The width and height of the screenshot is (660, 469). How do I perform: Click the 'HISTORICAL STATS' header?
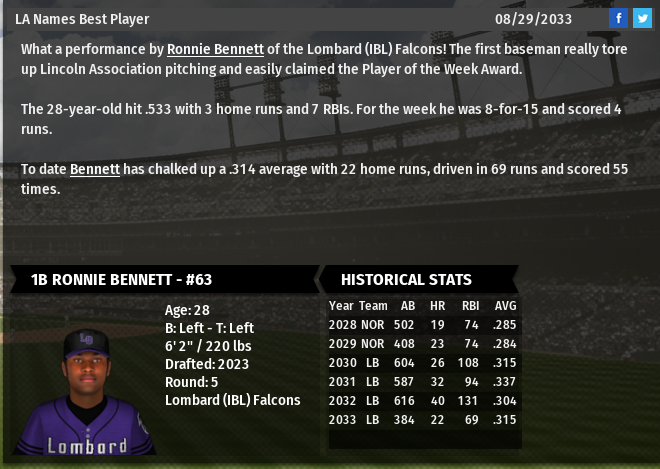tap(419, 279)
